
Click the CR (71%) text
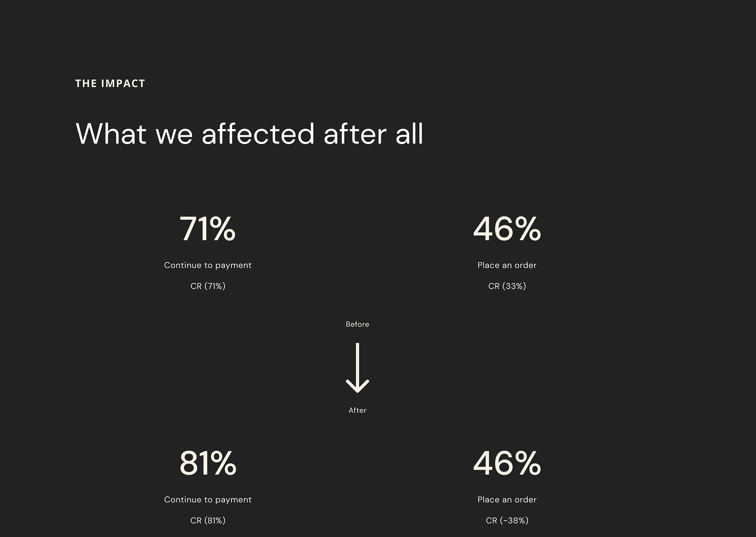point(208,286)
